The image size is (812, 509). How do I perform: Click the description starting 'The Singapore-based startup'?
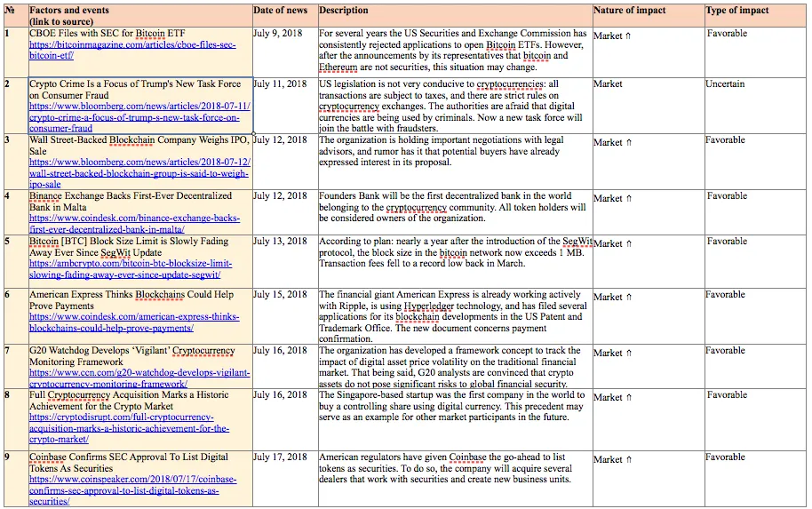[x=451, y=406]
